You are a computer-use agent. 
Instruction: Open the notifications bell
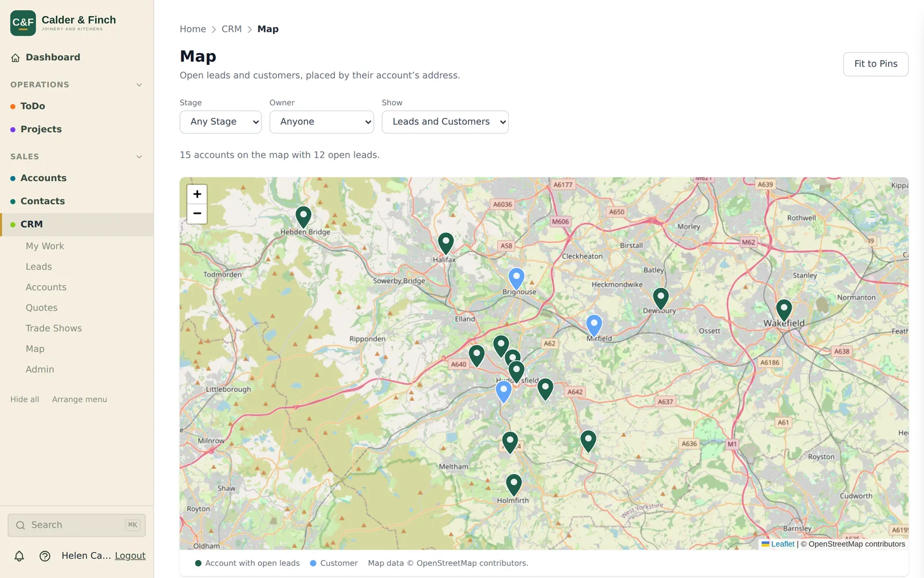(19, 556)
